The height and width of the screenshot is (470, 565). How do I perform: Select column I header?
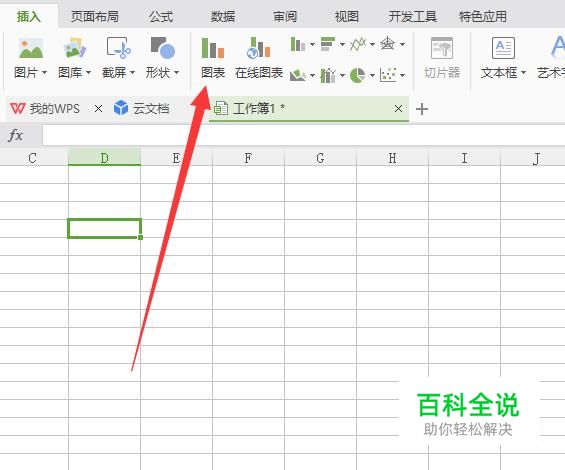pos(464,158)
